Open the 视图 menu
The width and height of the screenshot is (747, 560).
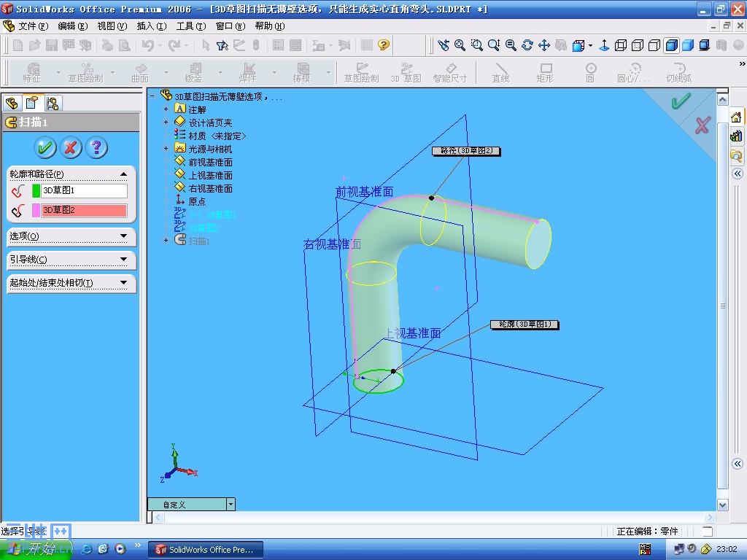click(x=112, y=26)
